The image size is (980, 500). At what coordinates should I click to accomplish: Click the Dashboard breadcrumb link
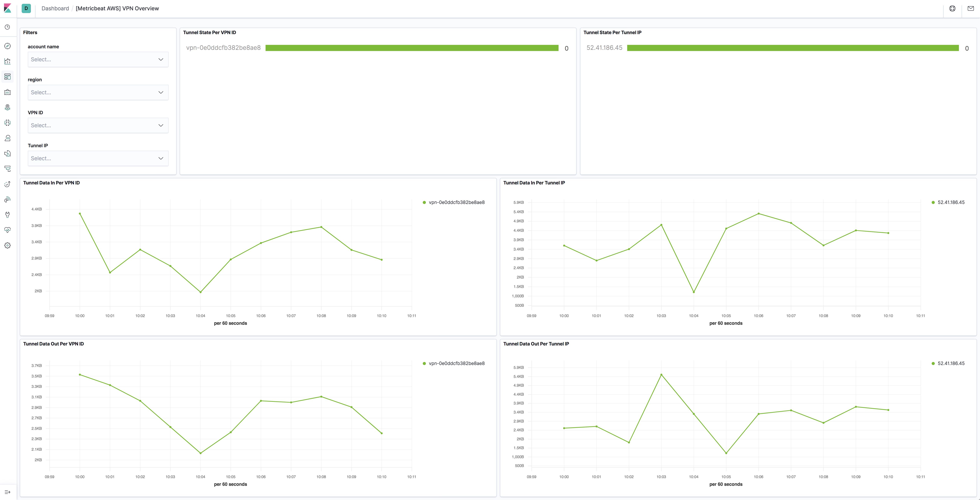coord(55,8)
